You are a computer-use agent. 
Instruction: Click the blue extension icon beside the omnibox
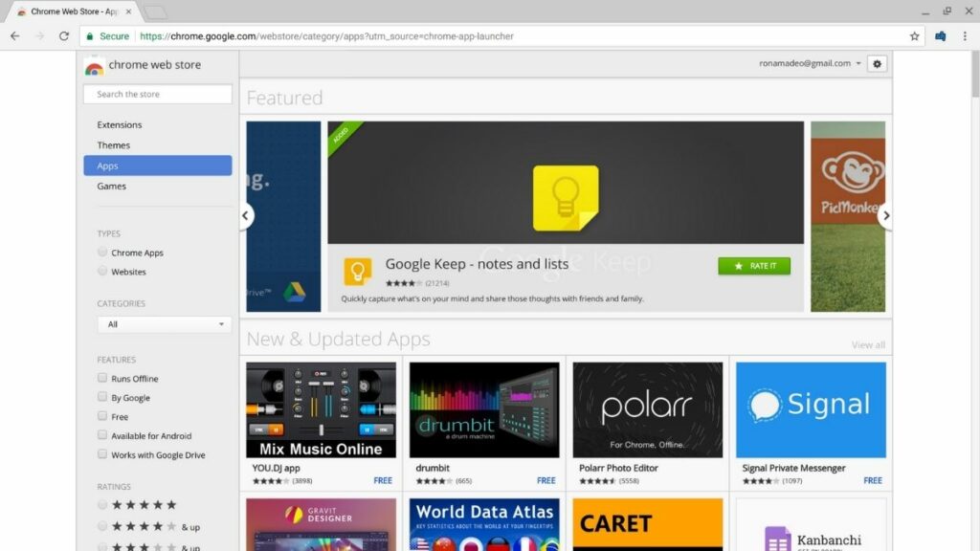(x=939, y=35)
